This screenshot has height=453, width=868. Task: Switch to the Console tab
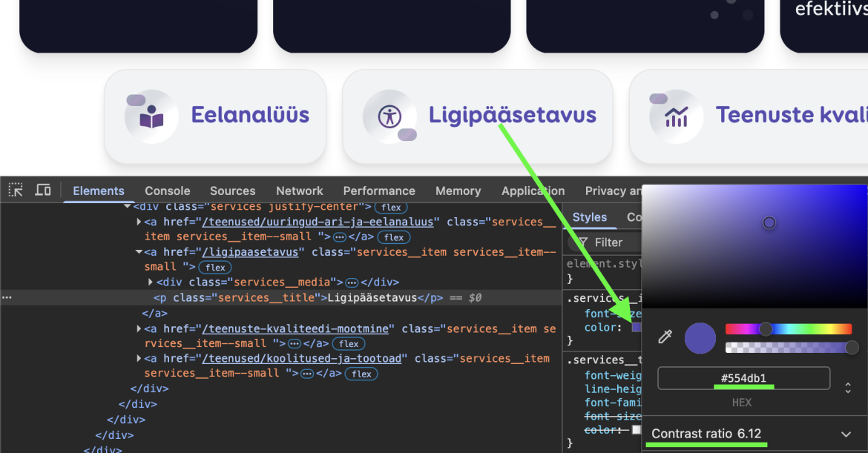pyautogui.click(x=167, y=191)
